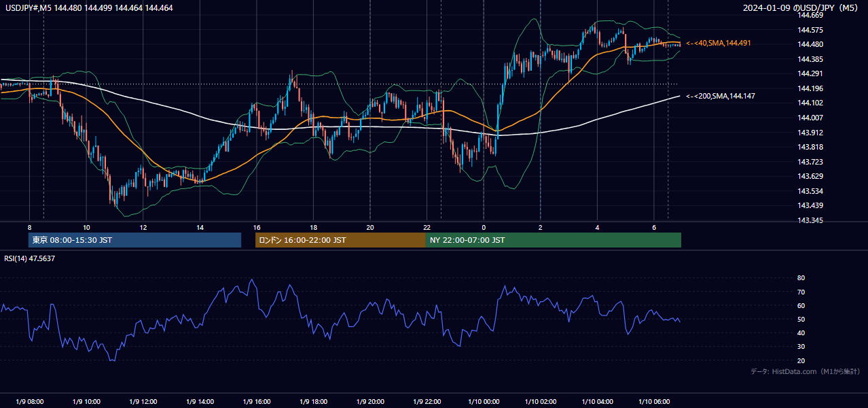
Task: Click price scale value 143.723
Action: 810,162
